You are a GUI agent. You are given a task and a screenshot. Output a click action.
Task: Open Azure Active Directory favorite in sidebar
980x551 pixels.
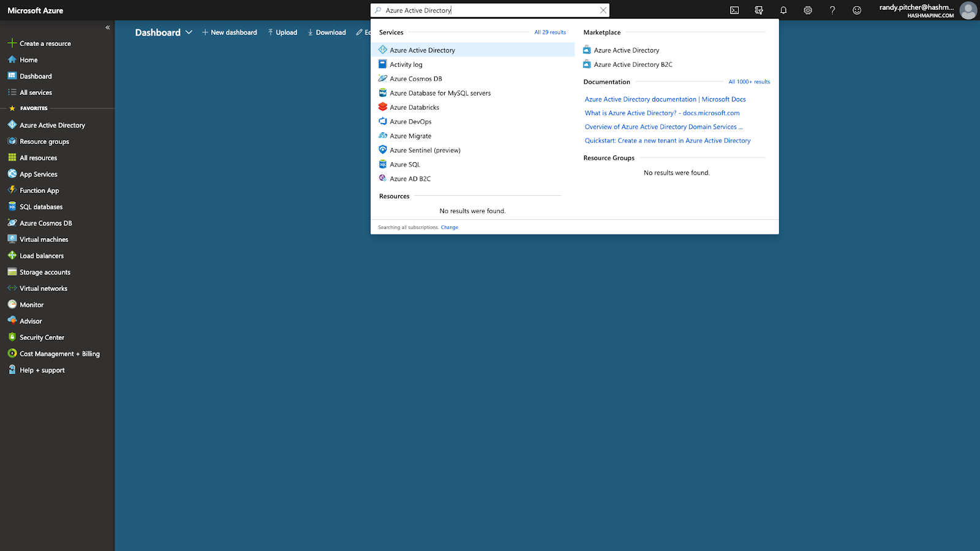click(52, 125)
